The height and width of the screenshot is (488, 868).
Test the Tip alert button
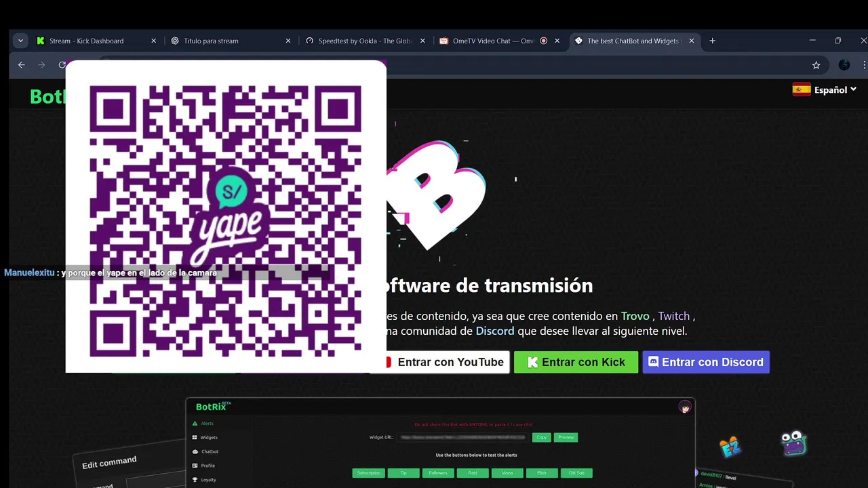pyautogui.click(x=403, y=473)
